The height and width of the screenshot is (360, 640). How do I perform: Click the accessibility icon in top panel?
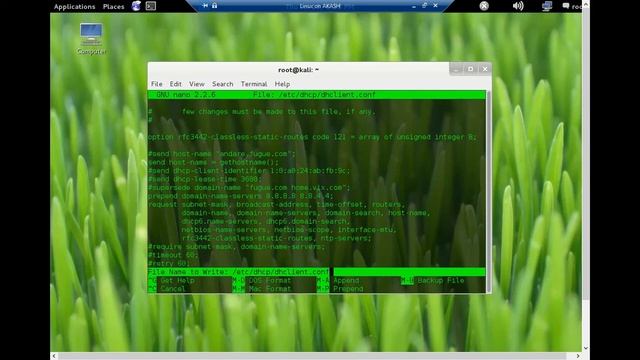(484, 6)
